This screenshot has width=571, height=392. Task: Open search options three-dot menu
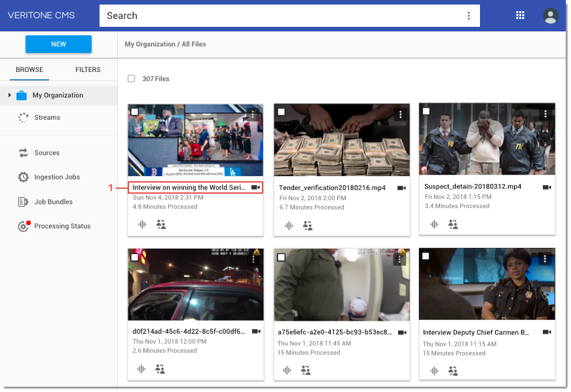469,16
